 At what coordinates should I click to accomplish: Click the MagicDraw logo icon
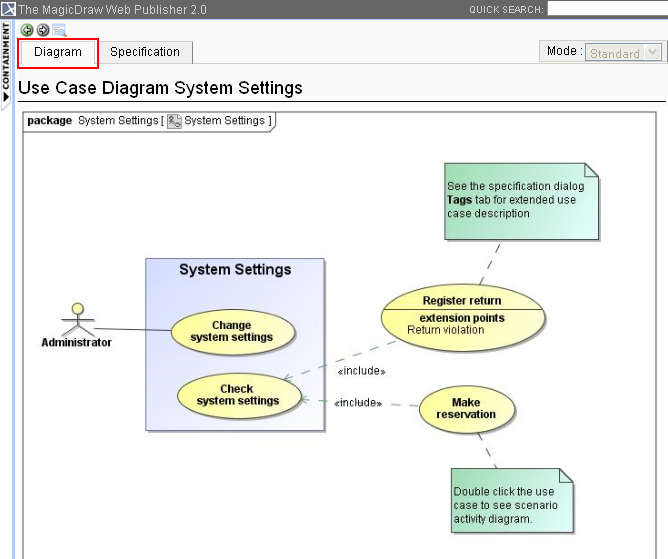pyautogui.click(x=8, y=8)
